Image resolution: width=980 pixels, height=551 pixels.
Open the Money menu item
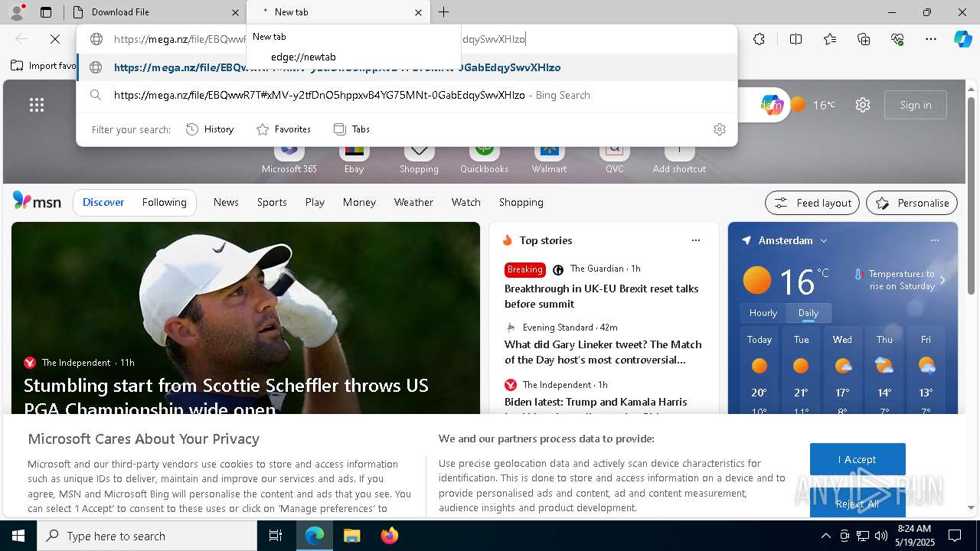[359, 202]
